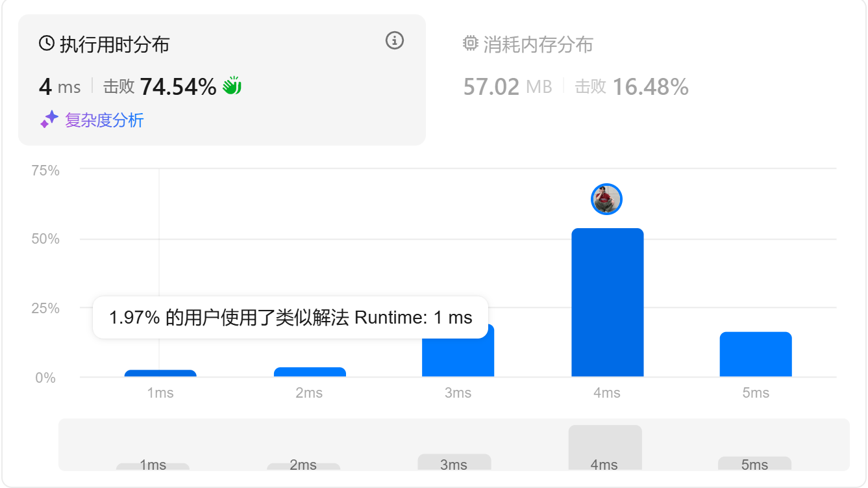
Task: Click the 57.02 MB memory value
Action: click(508, 86)
